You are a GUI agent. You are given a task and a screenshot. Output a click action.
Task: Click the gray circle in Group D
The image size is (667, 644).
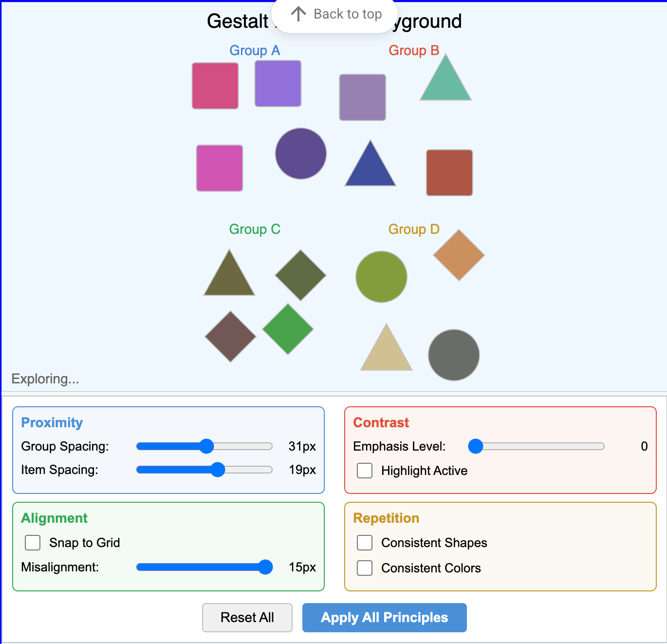[x=453, y=355]
